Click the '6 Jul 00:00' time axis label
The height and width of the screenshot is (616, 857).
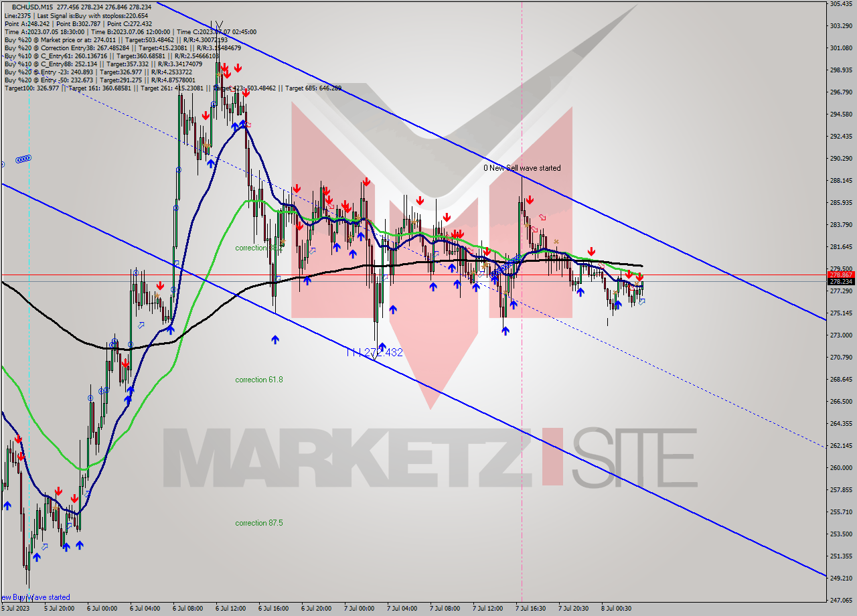102,609
